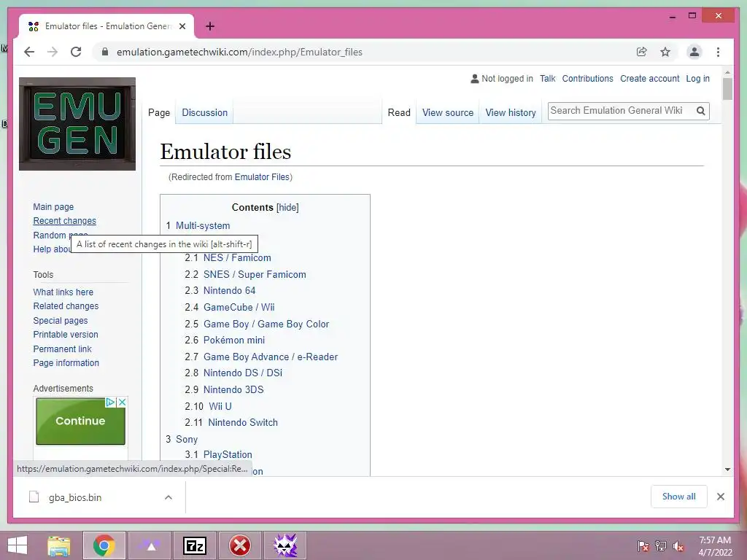Close the Emulator files tab
747x560 pixels.
(x=182, y=26)
